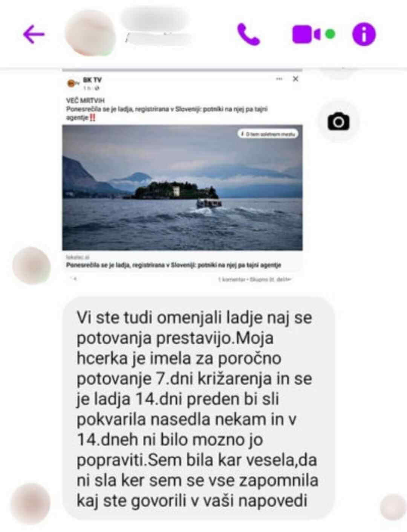Tap the small seen-indicator avatar at bottom right
407x532 pixels.
393,507
